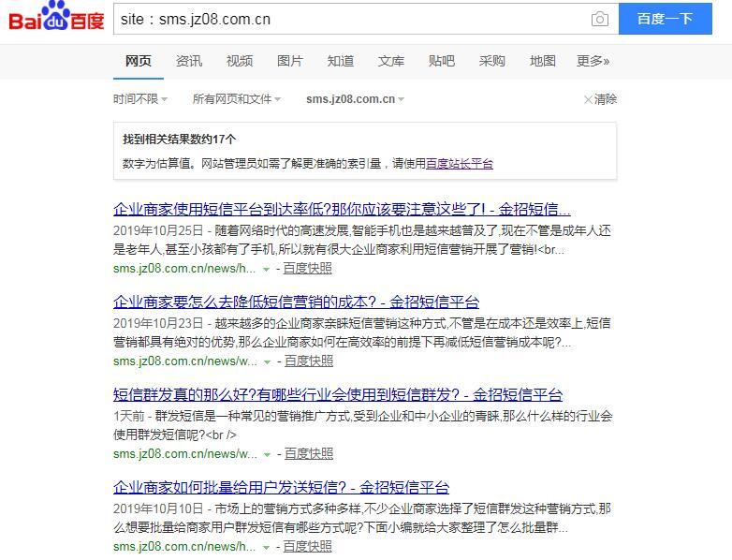Click the date 2019年10月23日
The height and width of the screenshot is (560, 732).
[158, 323]
